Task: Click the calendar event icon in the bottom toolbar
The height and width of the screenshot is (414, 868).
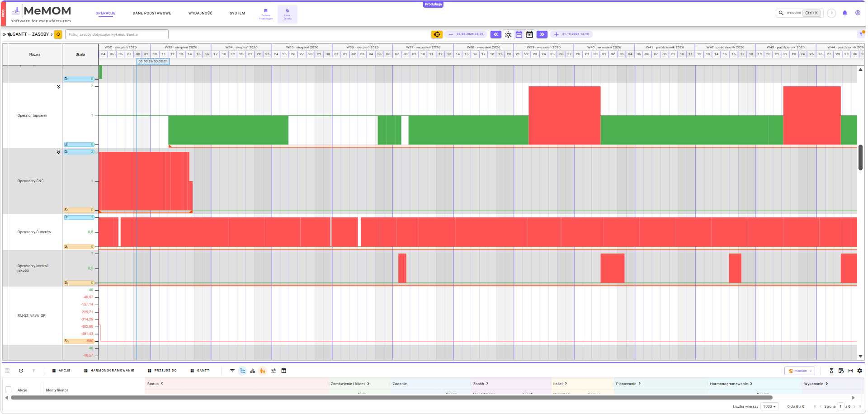Action: click(284, 371)
